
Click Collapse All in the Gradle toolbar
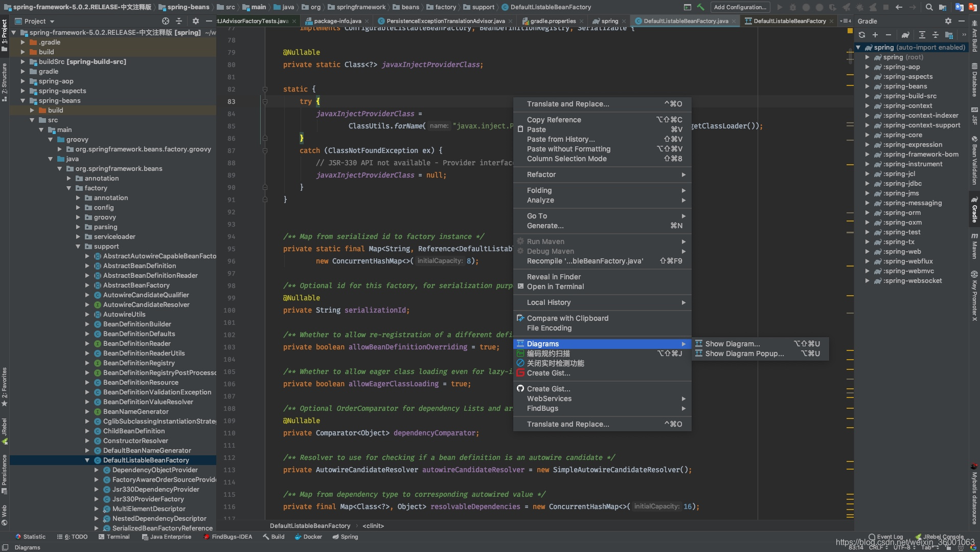tap(935, 35)
